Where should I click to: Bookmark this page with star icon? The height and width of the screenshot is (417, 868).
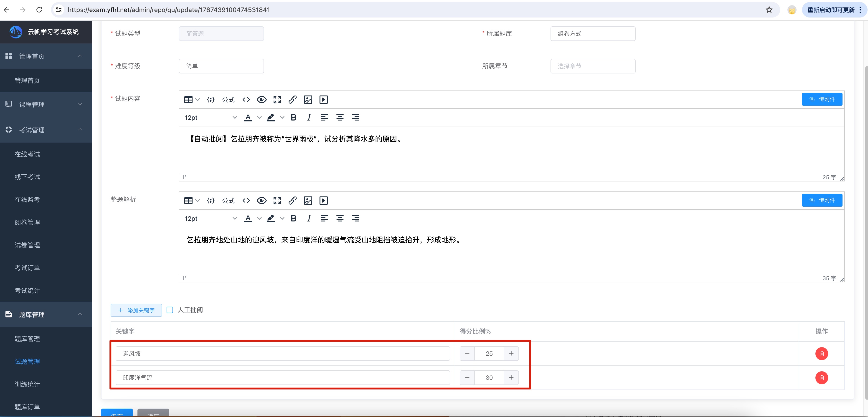point(769,10)
